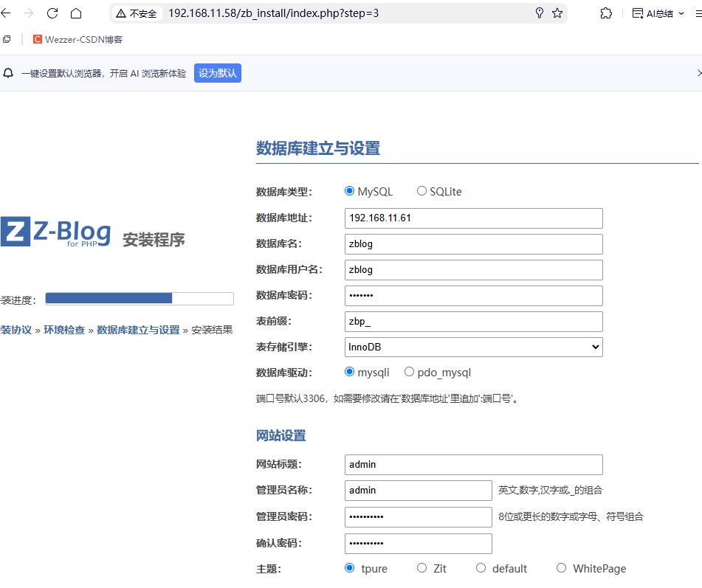Screen dimensions: 702x588
Task: Click the 表前缀 input with zbp_
Action: [x=474, y=322]
